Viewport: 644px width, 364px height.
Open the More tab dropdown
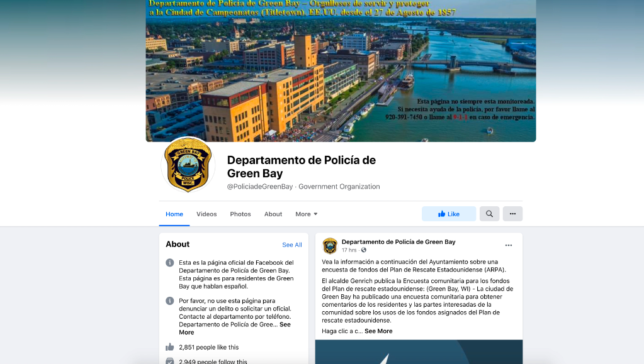pos(306,214)
